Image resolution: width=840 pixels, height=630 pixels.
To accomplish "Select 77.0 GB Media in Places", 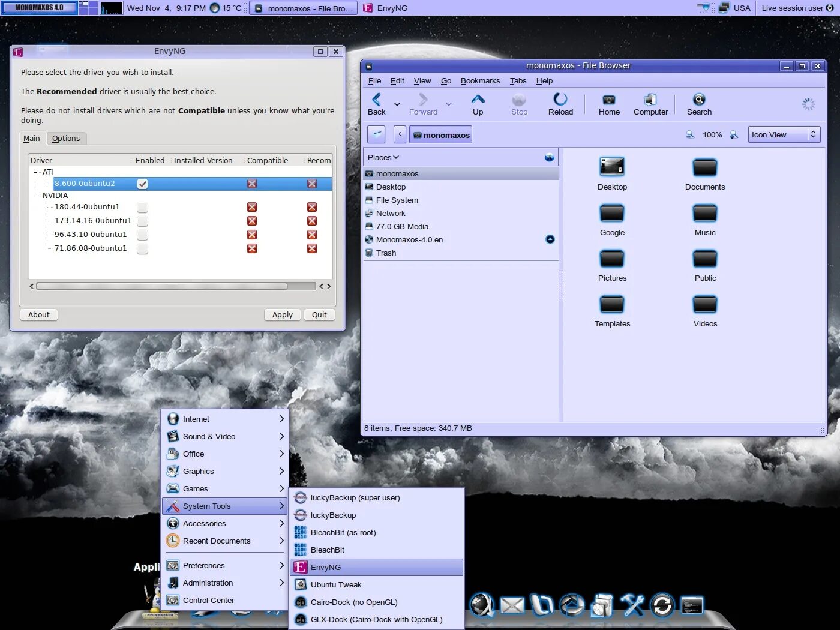I will coord(461,226).
